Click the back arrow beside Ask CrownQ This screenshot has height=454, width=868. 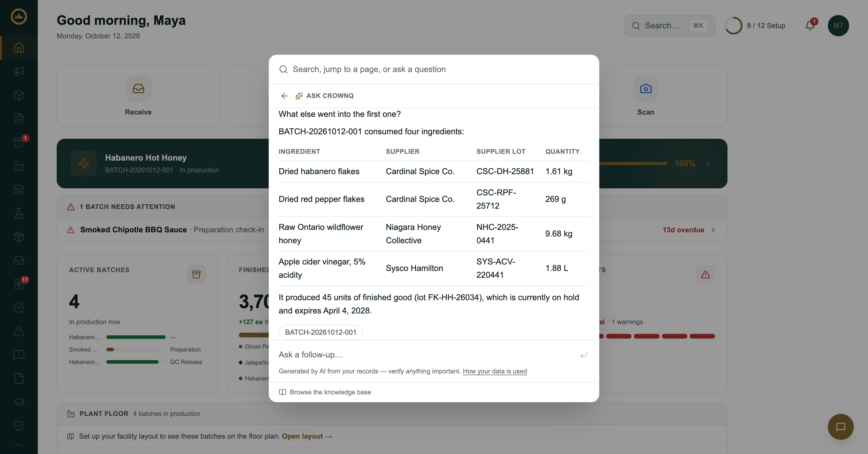(x=284, y=96)
